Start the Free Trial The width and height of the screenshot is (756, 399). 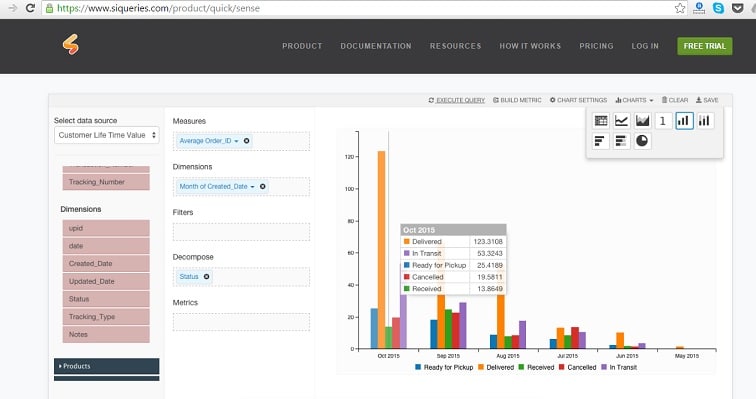pyautogui.click(x=704, y=46)
